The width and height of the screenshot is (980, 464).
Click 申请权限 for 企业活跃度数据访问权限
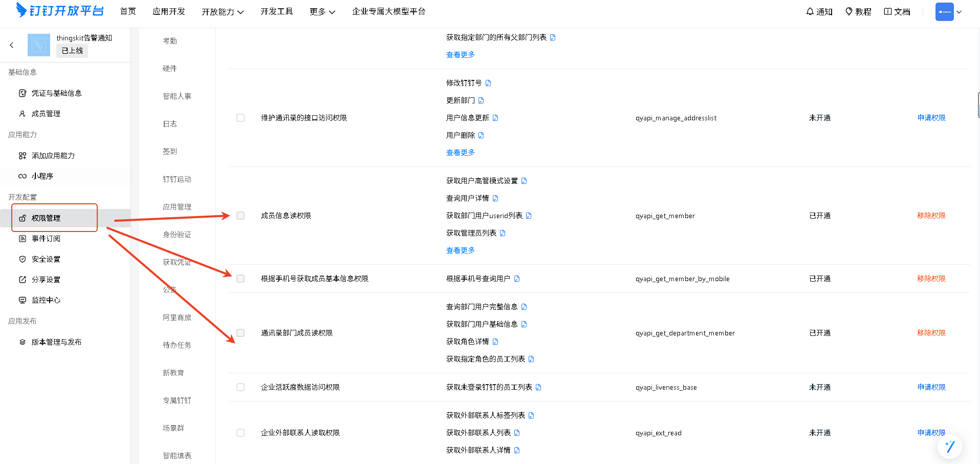pyautogui.click(x=931, y=387)
